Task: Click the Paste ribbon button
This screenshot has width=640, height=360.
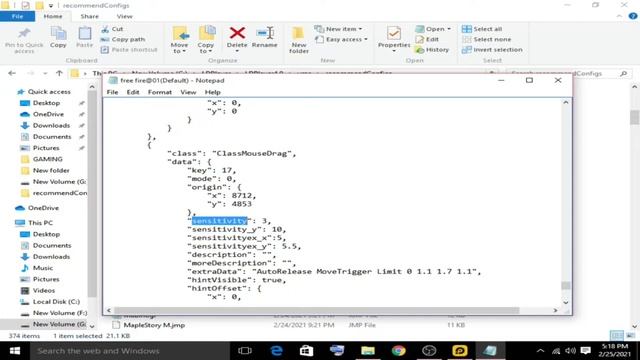Action: pyautogui.click(x=84, y=38)
